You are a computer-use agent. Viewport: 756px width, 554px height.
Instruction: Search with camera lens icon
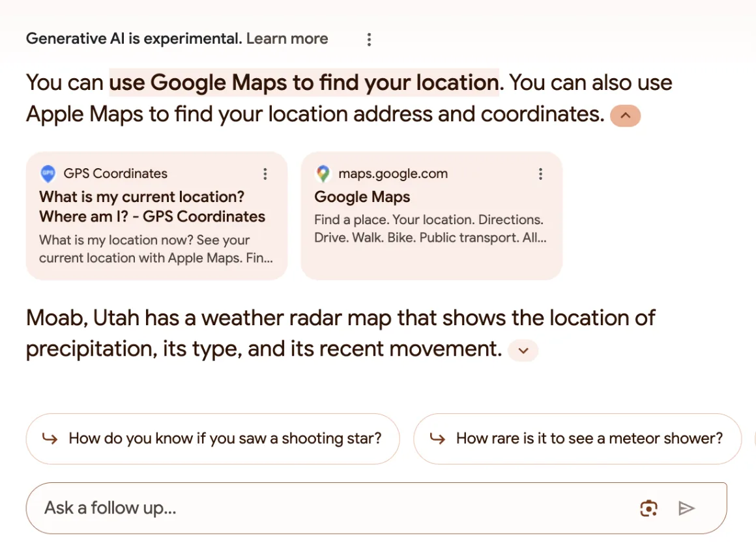(648, 508)
